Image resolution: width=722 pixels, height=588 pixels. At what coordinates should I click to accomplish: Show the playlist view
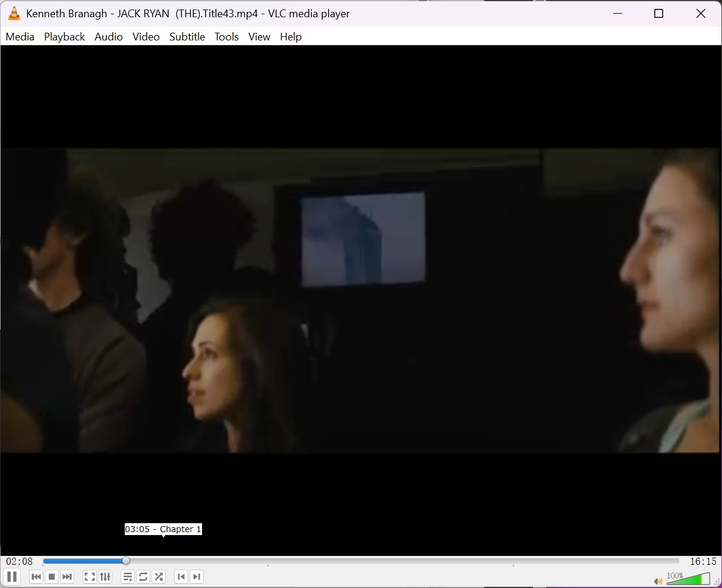point(127,576)
